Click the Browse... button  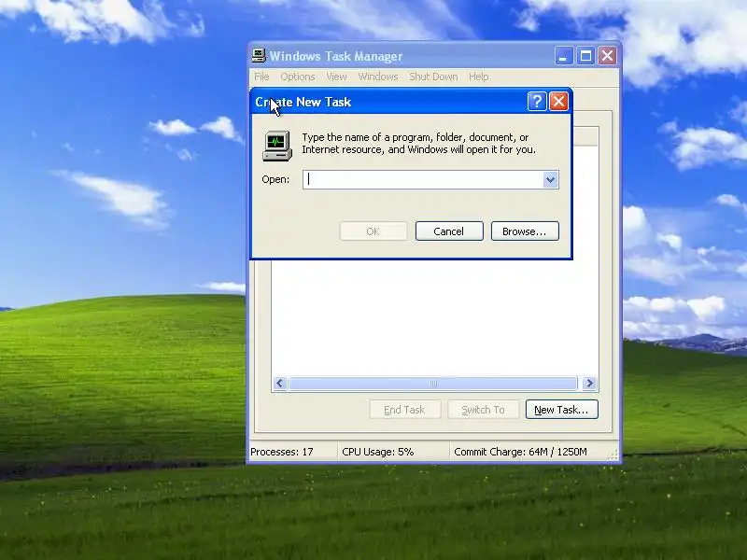coord(525,231)
